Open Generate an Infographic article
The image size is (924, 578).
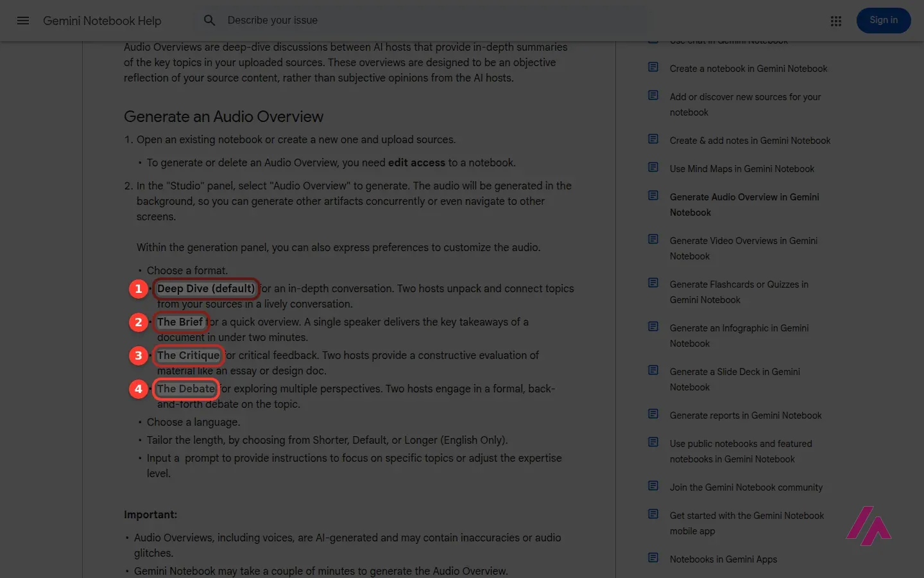coord(739,336)
